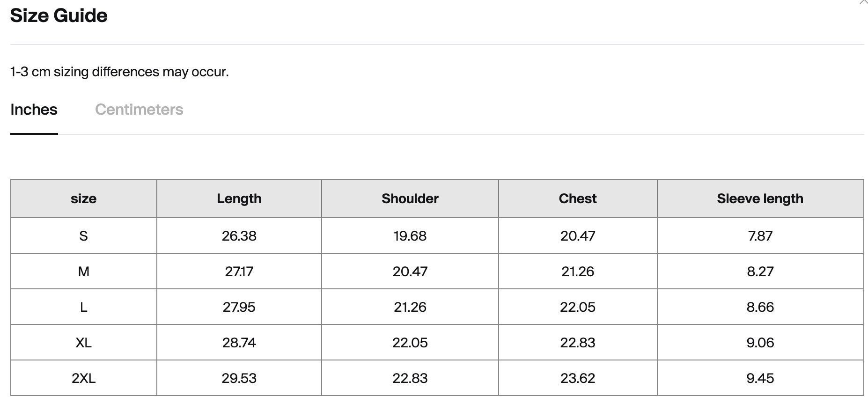
Task: Click the Length column header
Action: 239,198
